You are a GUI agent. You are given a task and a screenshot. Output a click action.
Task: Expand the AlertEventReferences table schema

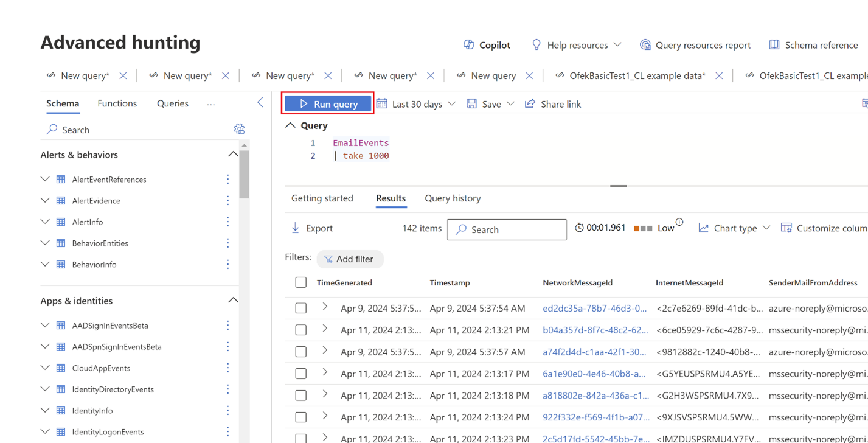pos(44,179)
